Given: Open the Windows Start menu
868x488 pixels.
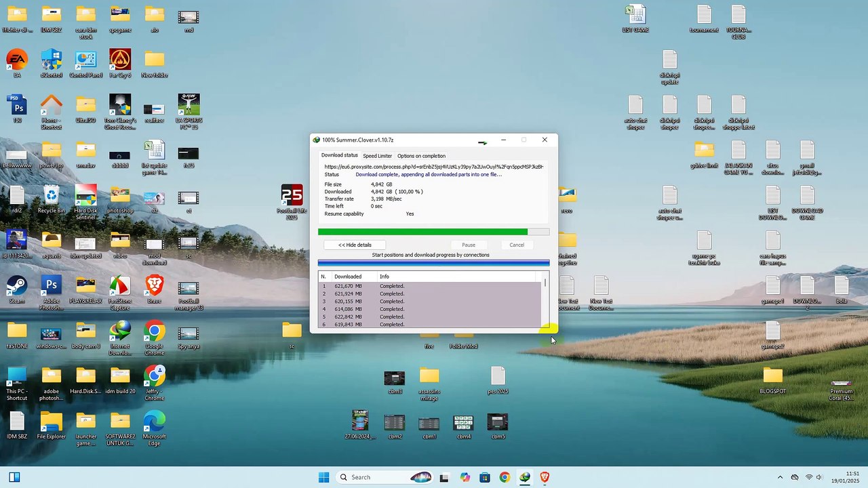Looking at the screenshot, I should click(323, 477).
